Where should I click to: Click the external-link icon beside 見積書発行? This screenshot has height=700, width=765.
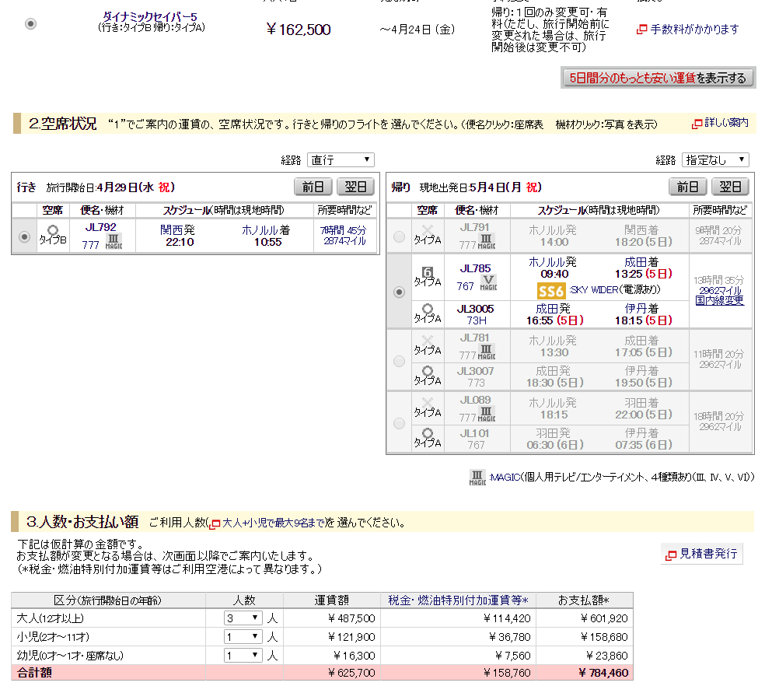point(671,555)
